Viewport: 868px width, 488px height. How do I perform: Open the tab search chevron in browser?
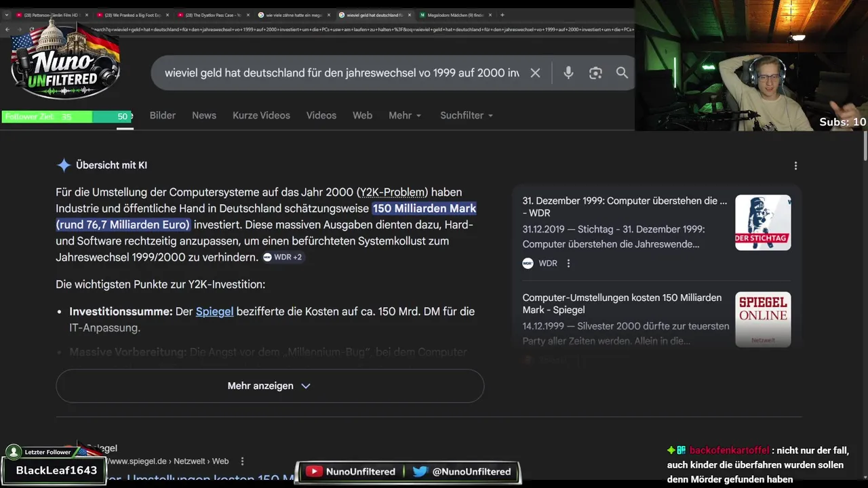coord(7,15)
